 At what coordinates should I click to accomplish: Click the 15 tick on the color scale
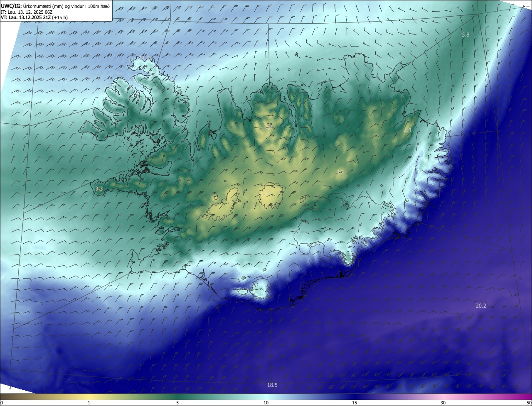tap(355, 403)
